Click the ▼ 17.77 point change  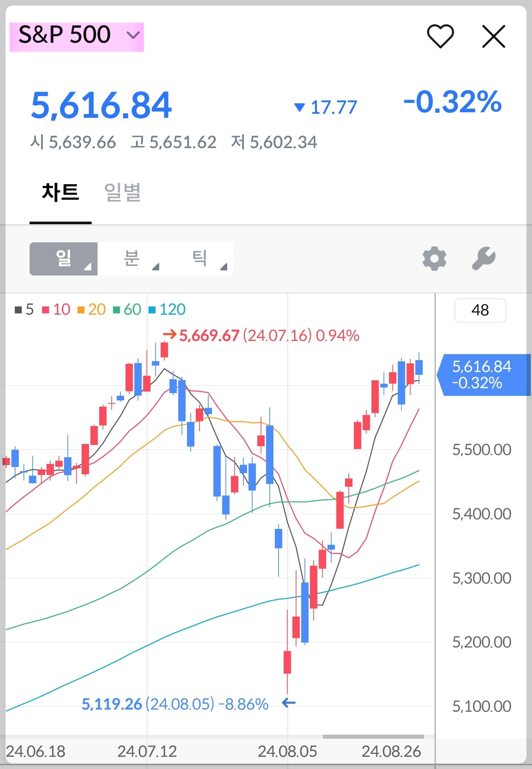326,107
